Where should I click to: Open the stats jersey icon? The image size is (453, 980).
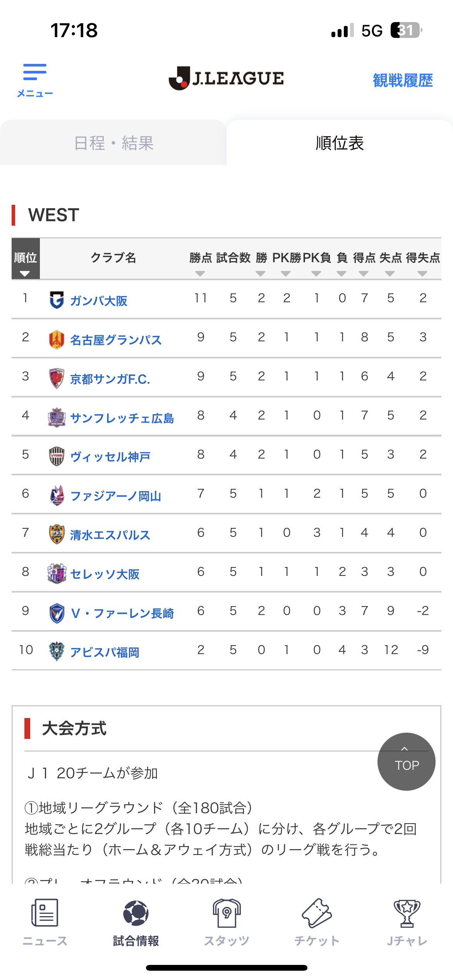[226, 913]
